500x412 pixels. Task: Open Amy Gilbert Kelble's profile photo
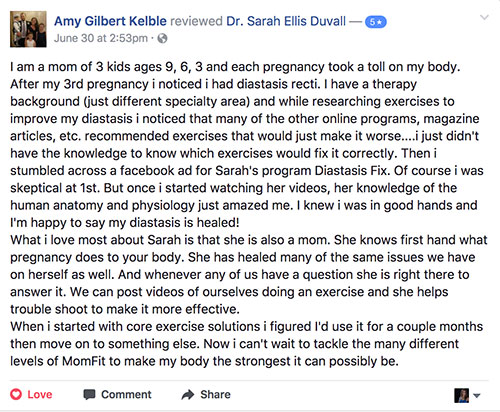(28, 29)
